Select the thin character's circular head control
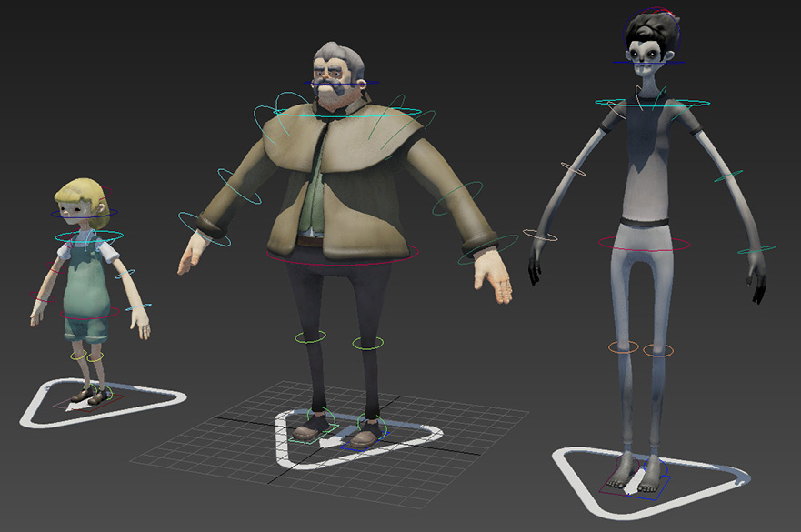Screen dimensions: 801x532 (652, 35)
